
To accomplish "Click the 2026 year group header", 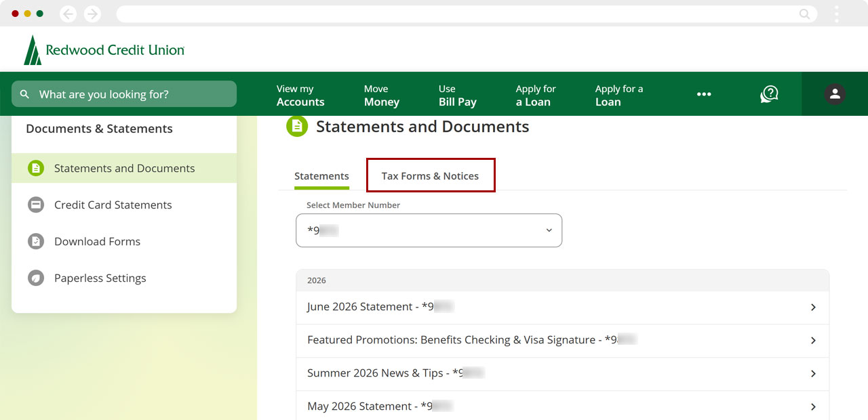I will click(x=562, y=280).
